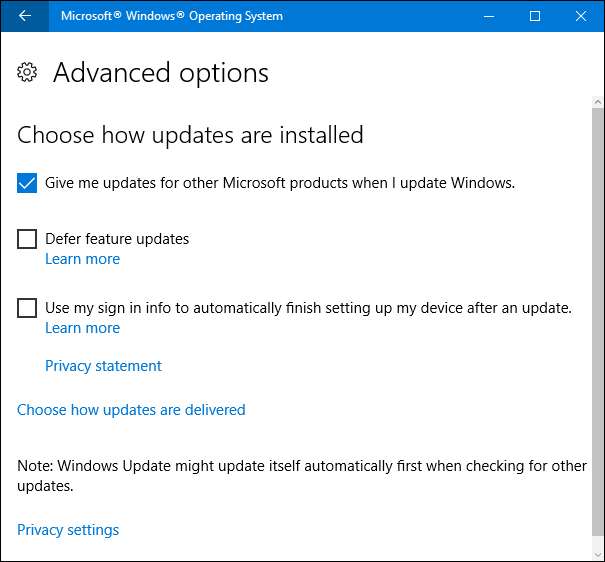The width and height of the screenshot is (605, 562).
Task: Click the Choose how updates are installed heading
Action: tap(190, 135)
